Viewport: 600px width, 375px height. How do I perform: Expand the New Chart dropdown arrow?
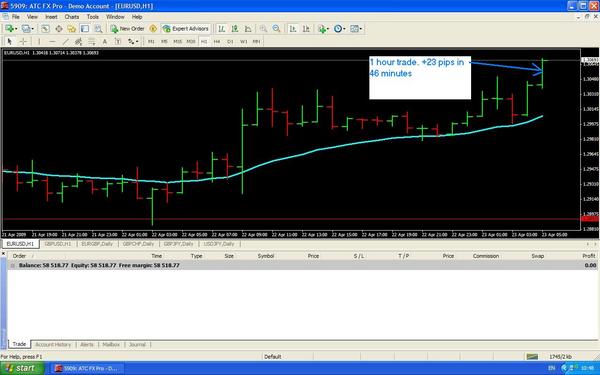point(16,29)
